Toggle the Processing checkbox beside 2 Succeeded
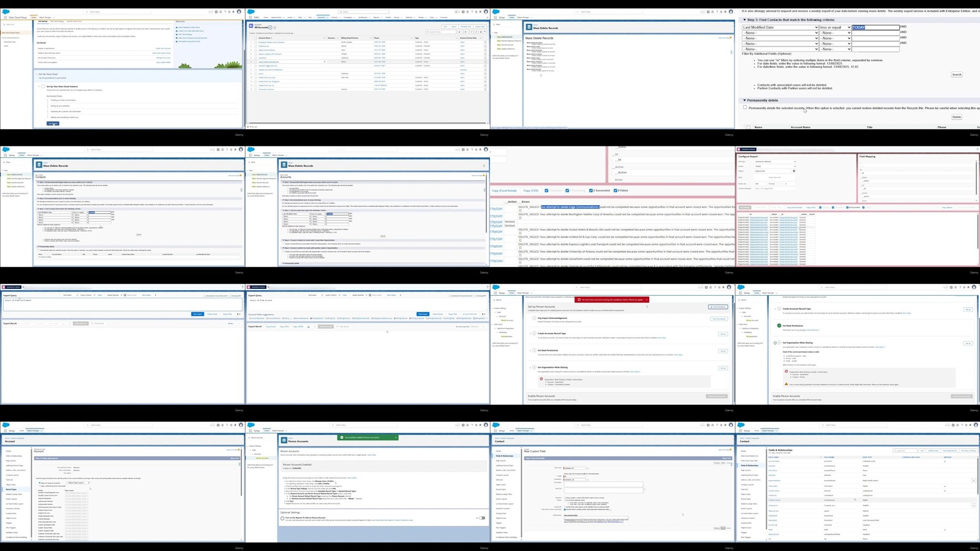 [567, 190]
